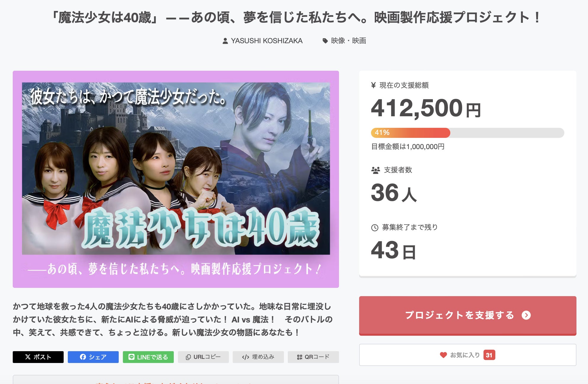Click the QR code icon
588x384 pixels.
coord(300,357)
